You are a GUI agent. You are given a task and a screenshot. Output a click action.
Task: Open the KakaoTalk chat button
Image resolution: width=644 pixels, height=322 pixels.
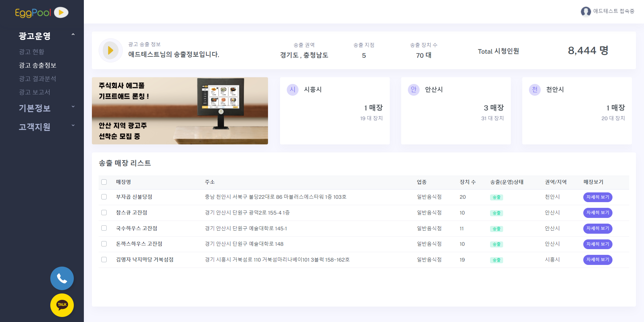click(x=62, y=305)
